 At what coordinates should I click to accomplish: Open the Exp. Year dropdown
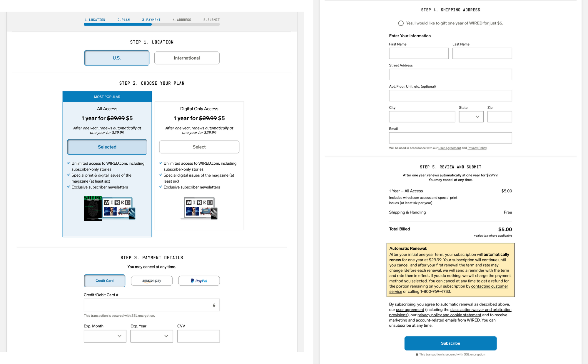(x=151, y=336)
